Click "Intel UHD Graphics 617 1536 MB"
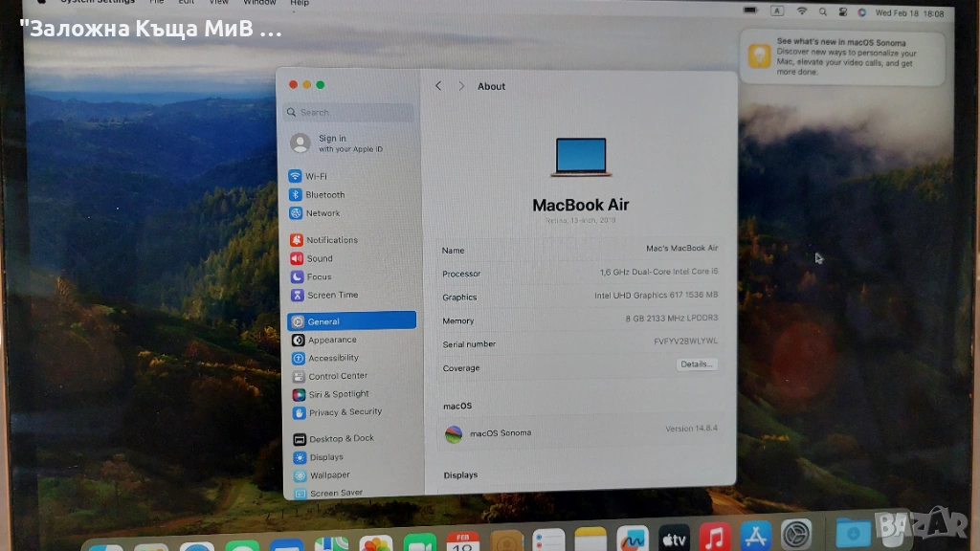Image resolution: width=980 pixels, height=551 pixels. coord(656,295)
